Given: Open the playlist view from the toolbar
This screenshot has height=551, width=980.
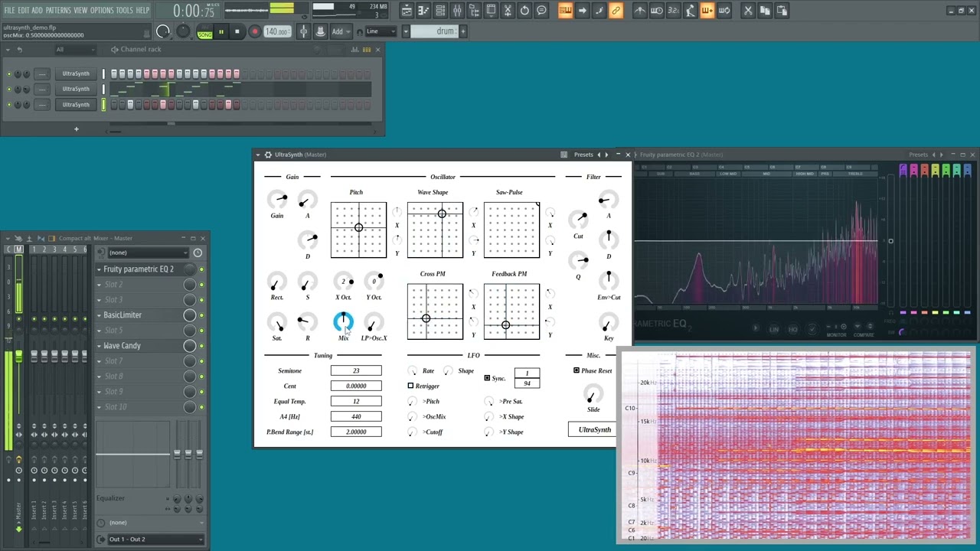Looking at the screenshot, I should (407, 11).
